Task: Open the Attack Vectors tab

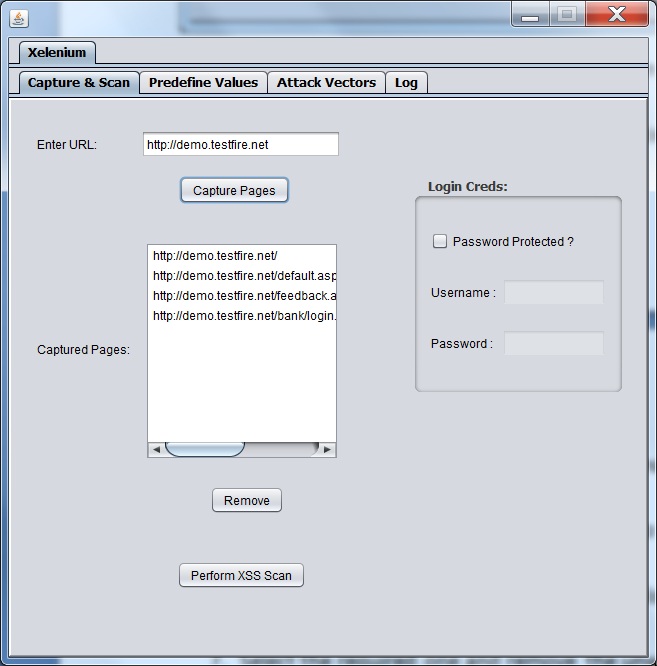Action: (326, 83)
